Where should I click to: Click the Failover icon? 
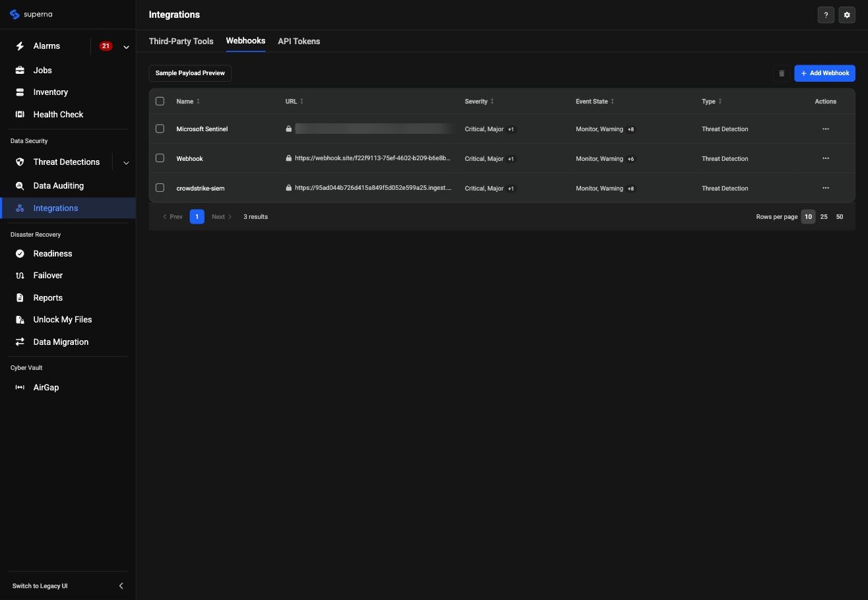(x=20, y=276)
